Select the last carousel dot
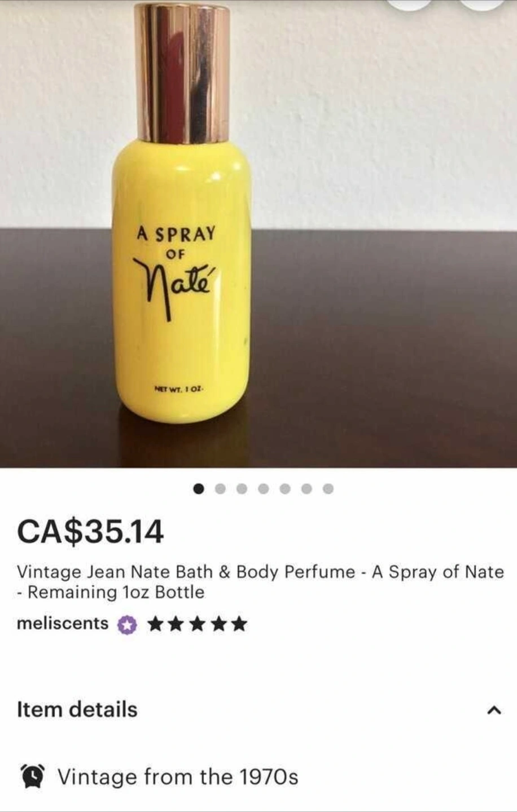Screen dimensions: 517x812 [x=328, y=488]
